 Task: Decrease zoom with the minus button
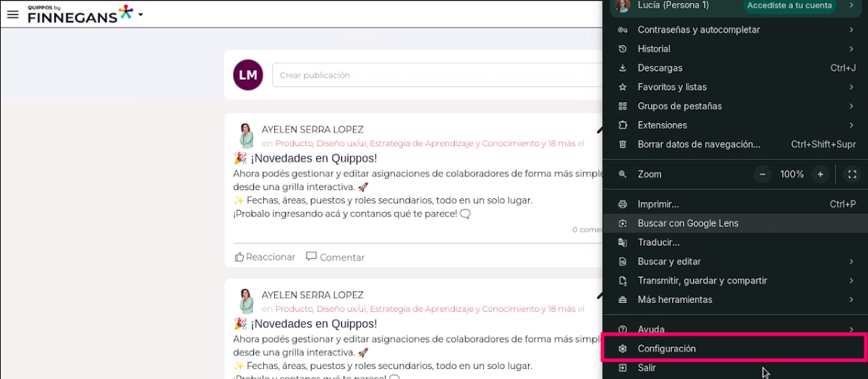coord(763,174)
